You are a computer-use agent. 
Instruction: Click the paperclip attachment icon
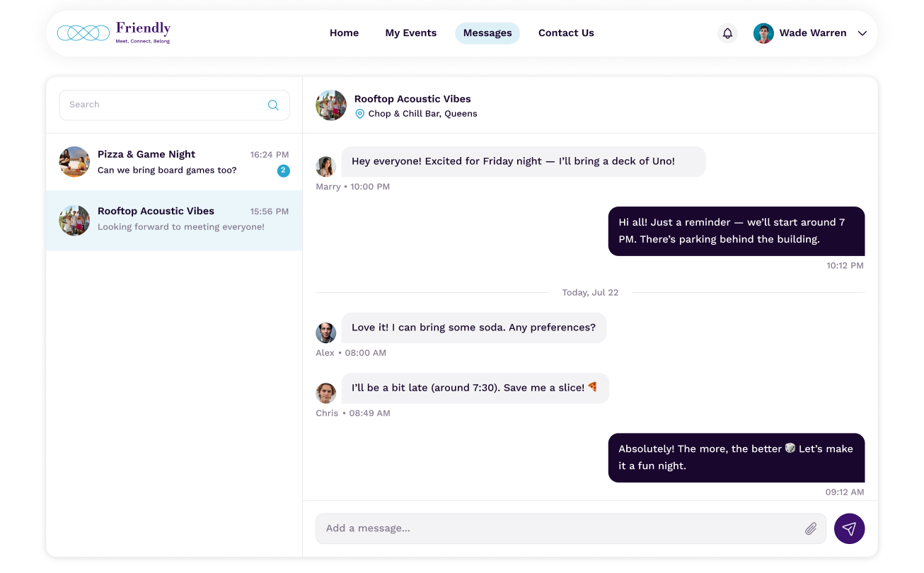pyautogui.click(x=811, y=528)
